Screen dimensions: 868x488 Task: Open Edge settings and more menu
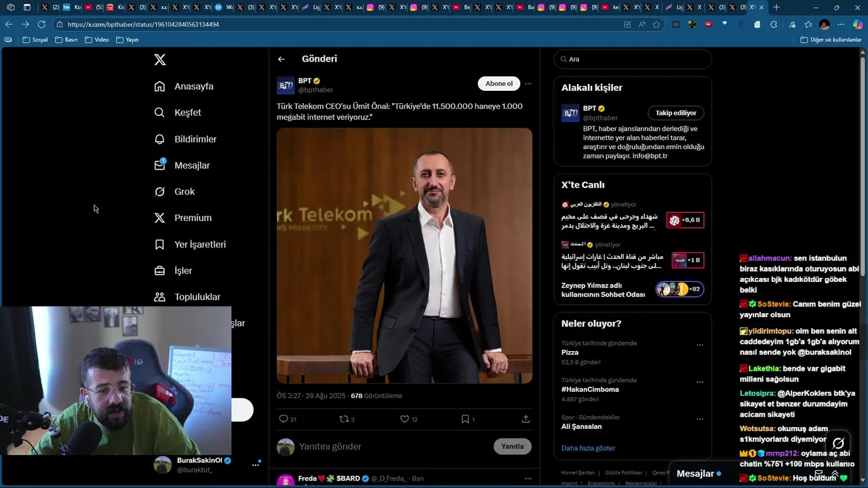pos(841,24)
